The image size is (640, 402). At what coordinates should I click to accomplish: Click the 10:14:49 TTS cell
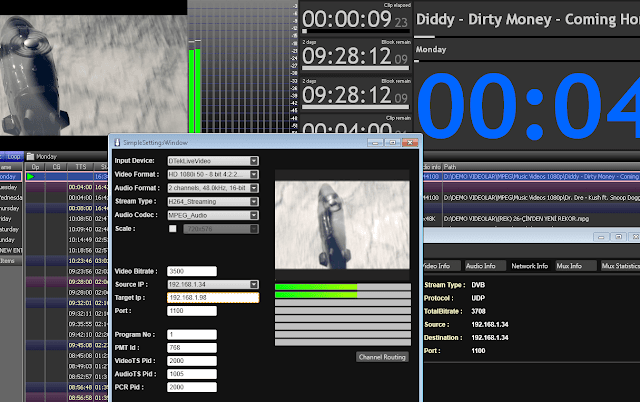click(x=80, y=240)
